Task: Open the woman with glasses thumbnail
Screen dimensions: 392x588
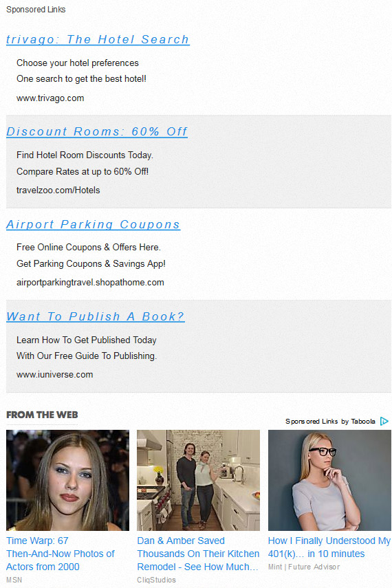Action: click(x=329, y=480)
